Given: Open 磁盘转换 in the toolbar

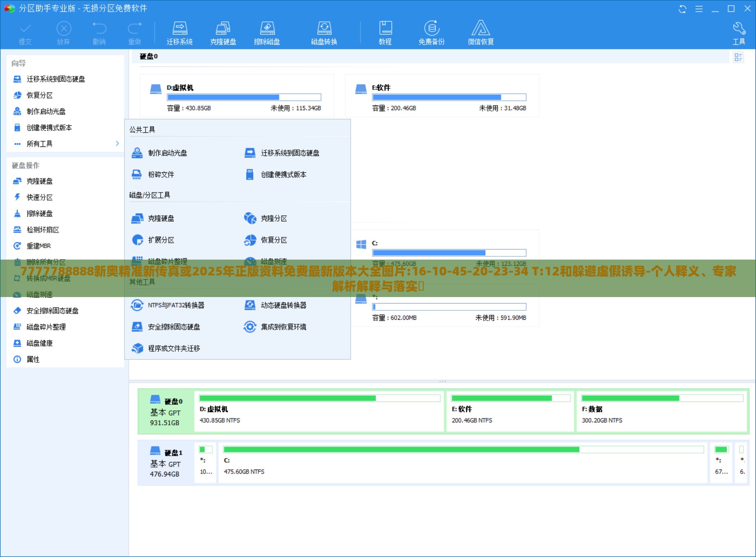Looking at the screenshot, I should pyautogui.click(x=324, y=33).
